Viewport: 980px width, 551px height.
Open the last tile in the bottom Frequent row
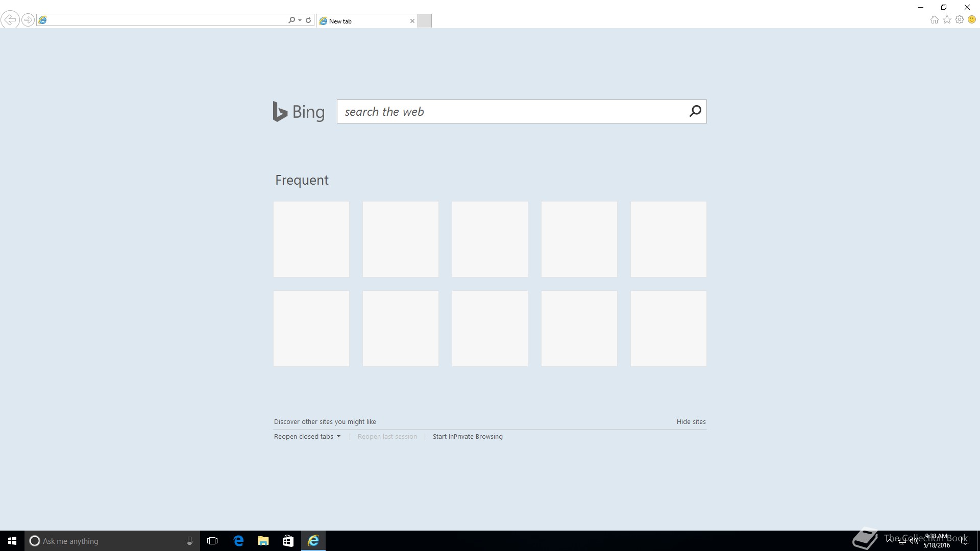[669, 329]
